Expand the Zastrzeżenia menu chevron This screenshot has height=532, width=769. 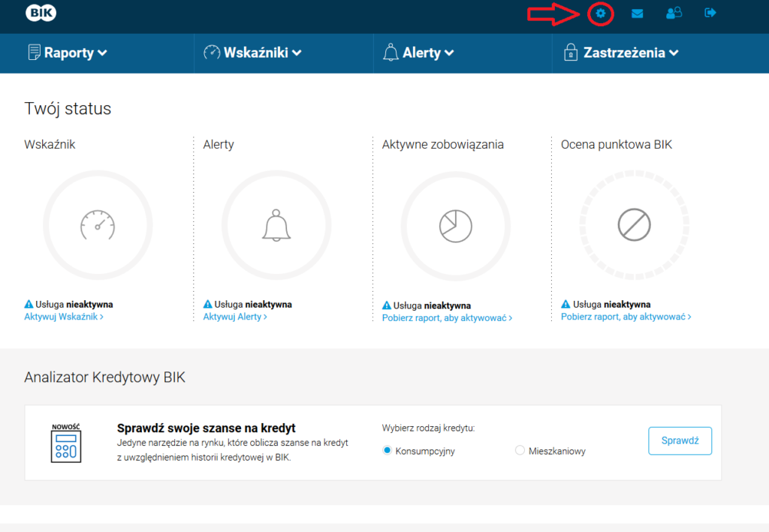tap(674, 53)
